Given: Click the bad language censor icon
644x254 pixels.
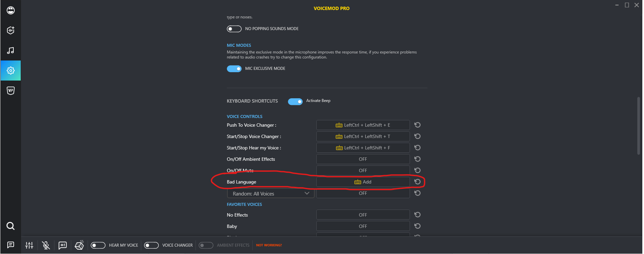Looking at the screenshot, I should 63,245.
